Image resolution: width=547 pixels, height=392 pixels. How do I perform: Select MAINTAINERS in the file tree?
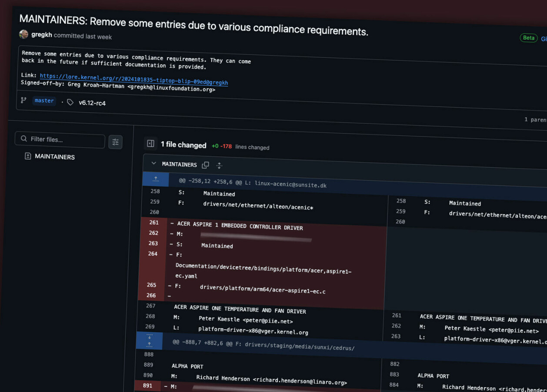tap(55, 157)
